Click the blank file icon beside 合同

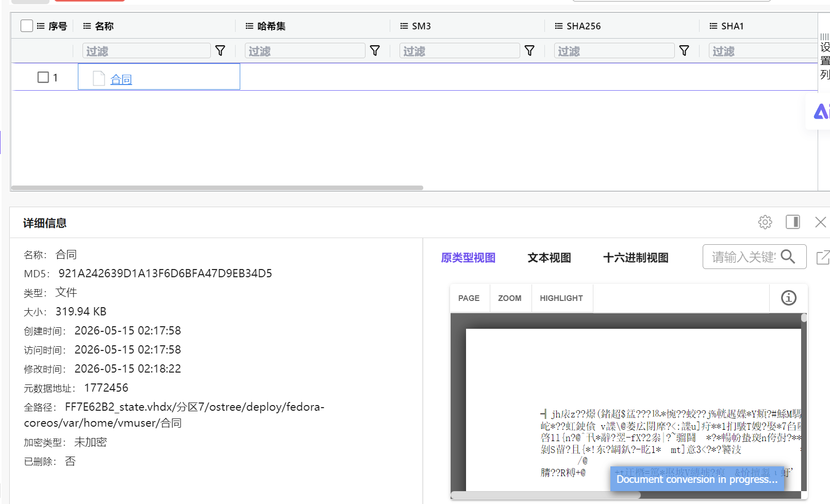pos(98,78)
